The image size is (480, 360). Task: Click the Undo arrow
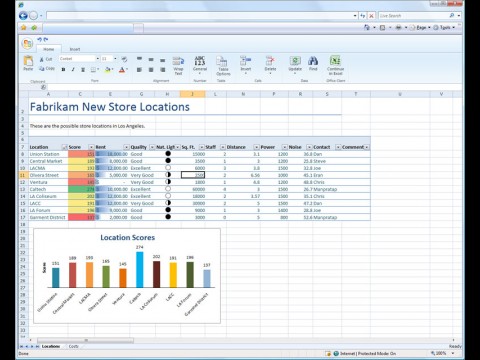click(x=39, y=39)
